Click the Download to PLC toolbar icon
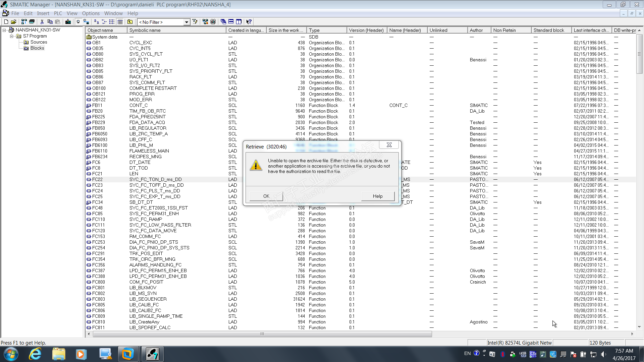This screenshot has height=362, width=644. pos(68,22)
